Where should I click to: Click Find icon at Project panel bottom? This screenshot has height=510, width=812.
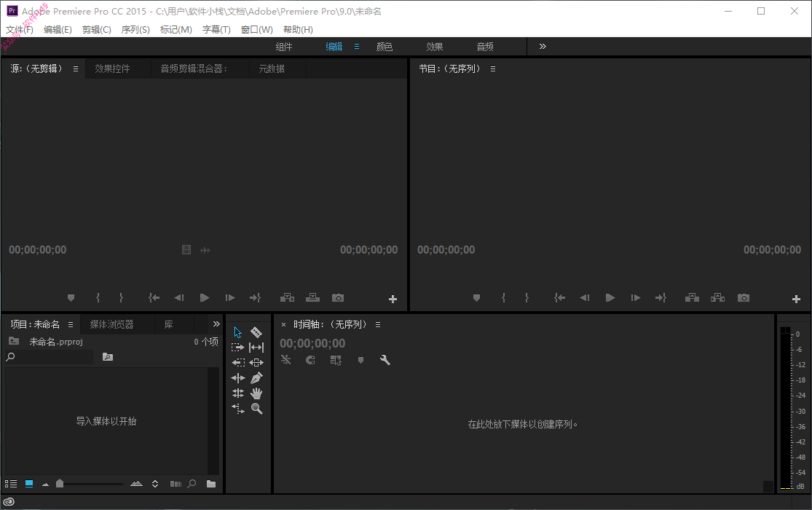coord(192,484)
